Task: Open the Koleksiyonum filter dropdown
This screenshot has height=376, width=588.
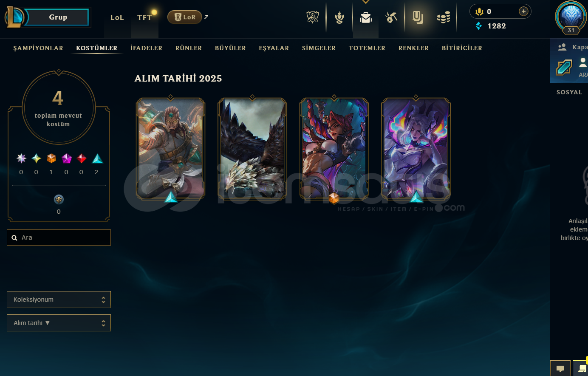Action: click(59, 300)
